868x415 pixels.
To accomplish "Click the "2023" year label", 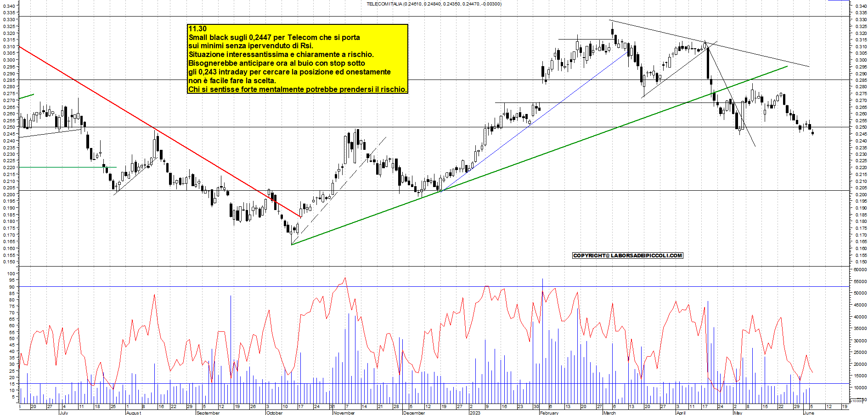I will click(475, 413).
